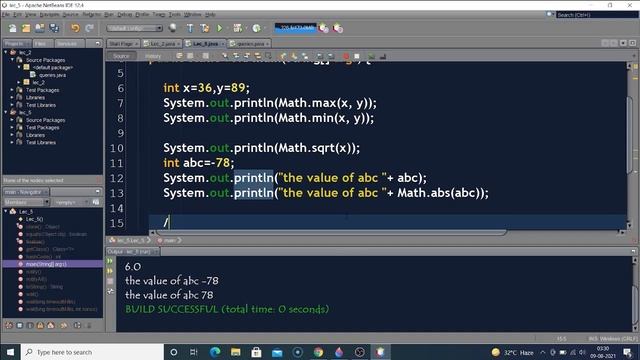Toggle show inherited members in Navigator footer
640x360 pixels.
[9, 325]
